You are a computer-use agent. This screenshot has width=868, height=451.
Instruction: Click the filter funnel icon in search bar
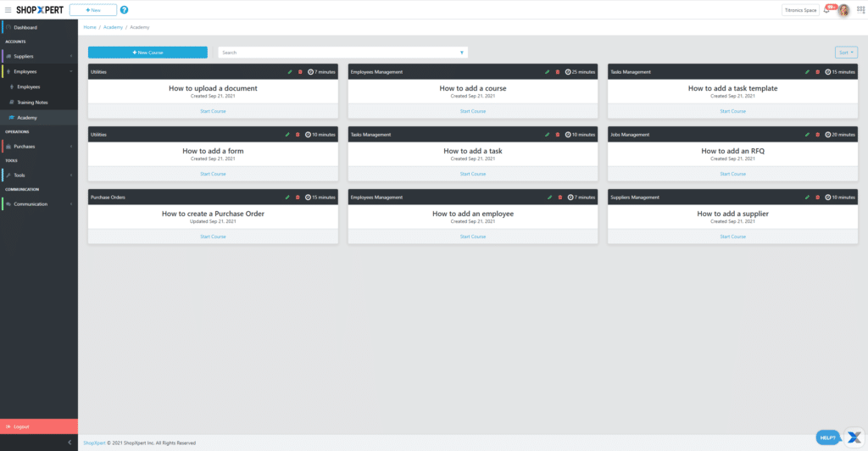click(x=461, y=53)
